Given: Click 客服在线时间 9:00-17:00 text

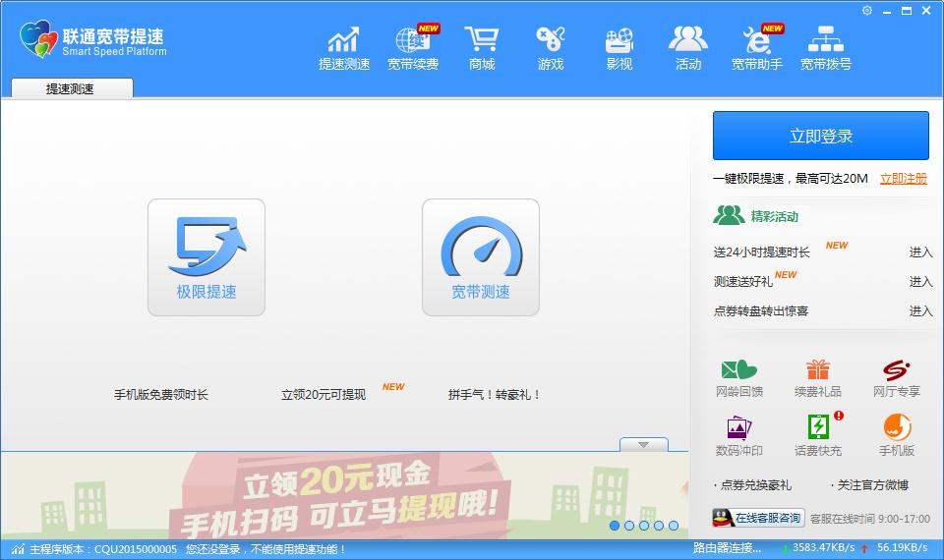Looking at the screenshot, I should [x=870, y=519].
